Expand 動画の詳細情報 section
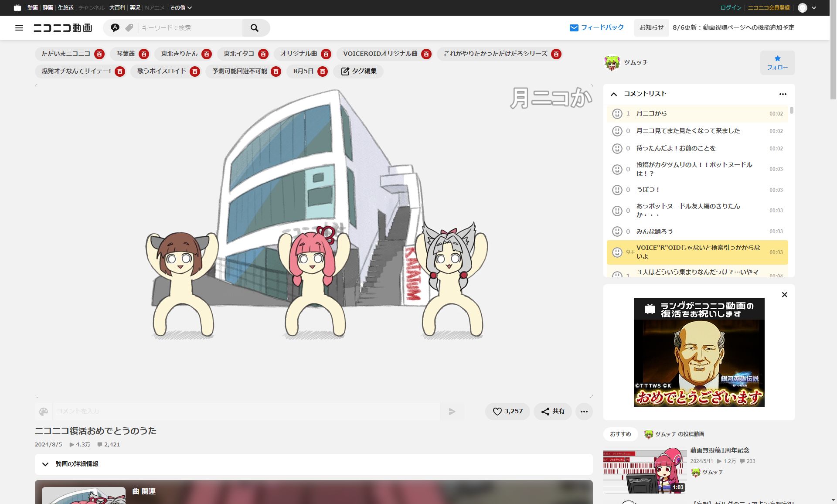Image resolution: width=837 pixels, height=504 pixels. coord(314,464)
